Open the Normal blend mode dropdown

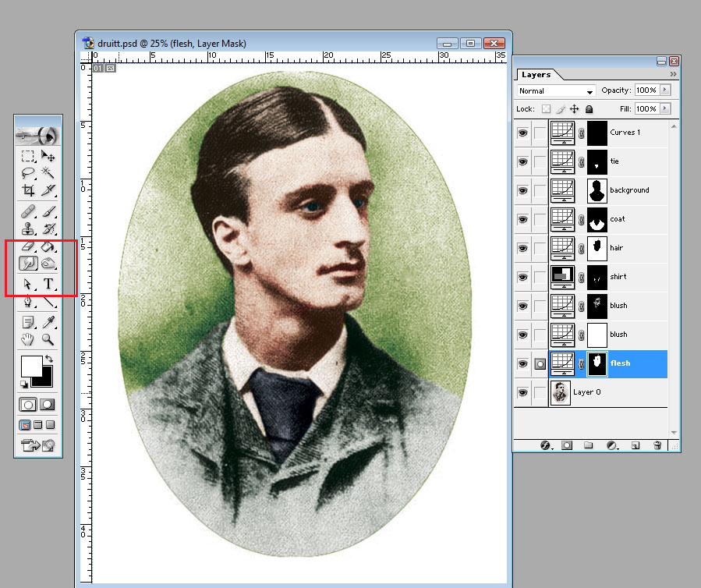pyautogui.click(x=556, y=91)
